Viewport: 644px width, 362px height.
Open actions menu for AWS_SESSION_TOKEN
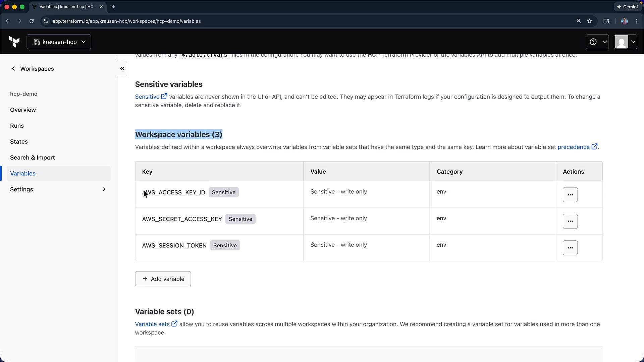point(570,248)
